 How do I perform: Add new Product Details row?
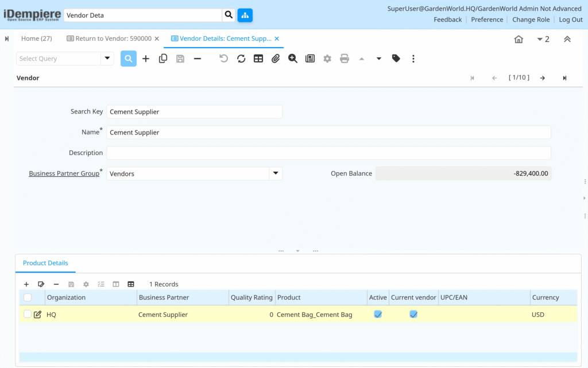point(26,284)
